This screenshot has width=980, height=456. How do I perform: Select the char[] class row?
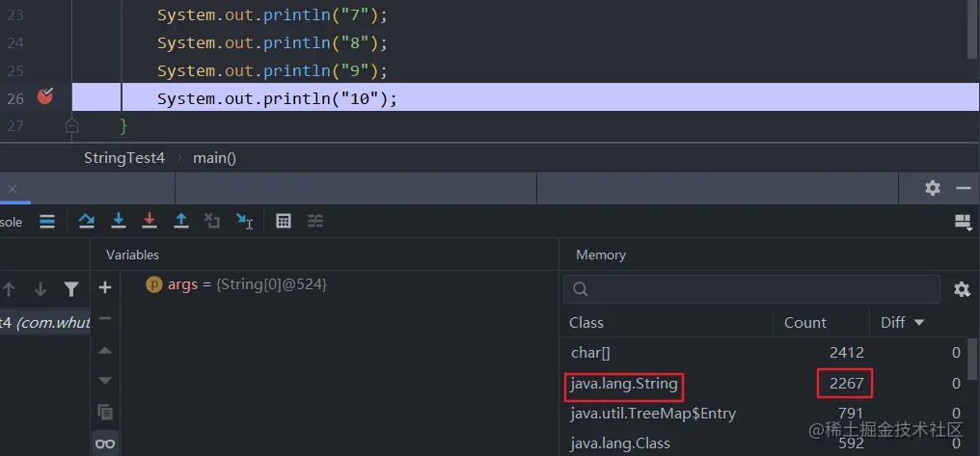(x=765, y=353)
